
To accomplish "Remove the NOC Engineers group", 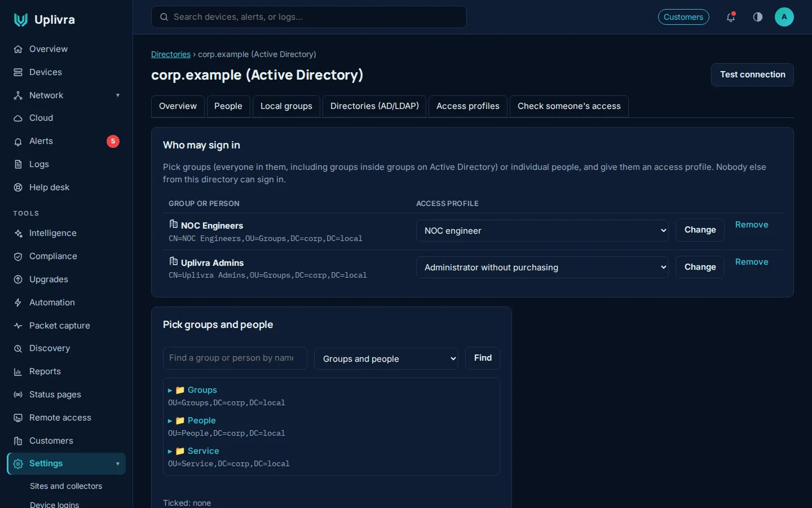I will pyautogui.click(x=752, y=225).
